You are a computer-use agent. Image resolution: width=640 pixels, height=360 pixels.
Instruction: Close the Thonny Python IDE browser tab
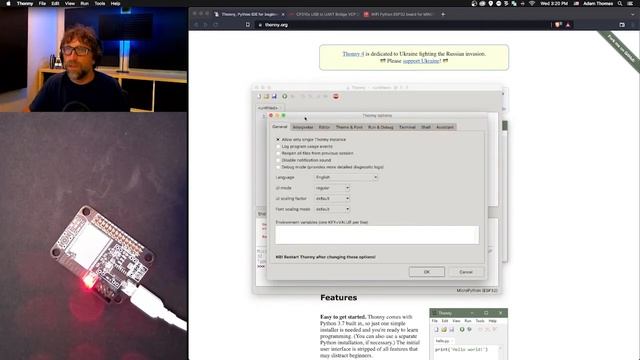point(283,14)
